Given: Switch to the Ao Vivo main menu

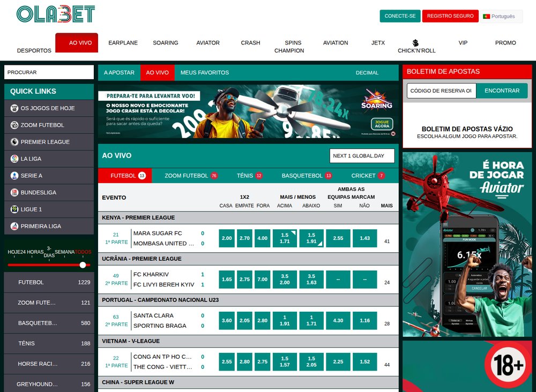Looking at the screenshot, I should pyautogui.click(x=77, y=43).
